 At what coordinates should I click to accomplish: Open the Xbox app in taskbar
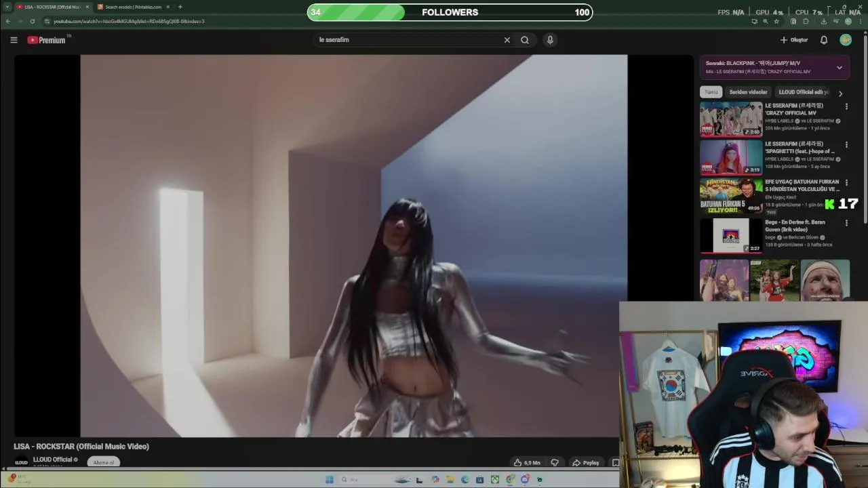(x=495, y=479)
